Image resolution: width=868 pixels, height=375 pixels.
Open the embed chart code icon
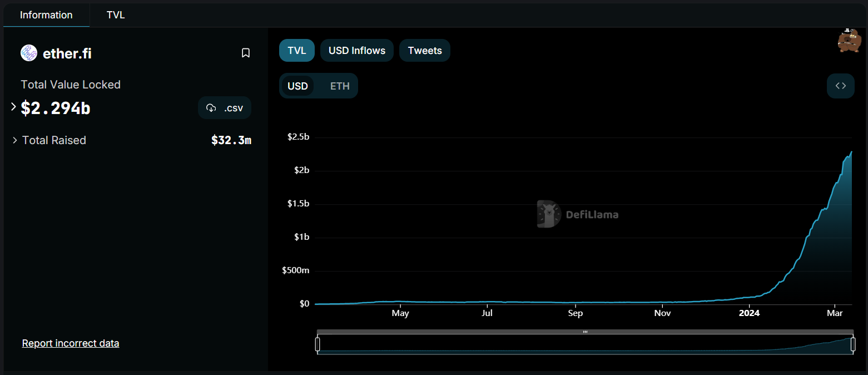point(841,86)
